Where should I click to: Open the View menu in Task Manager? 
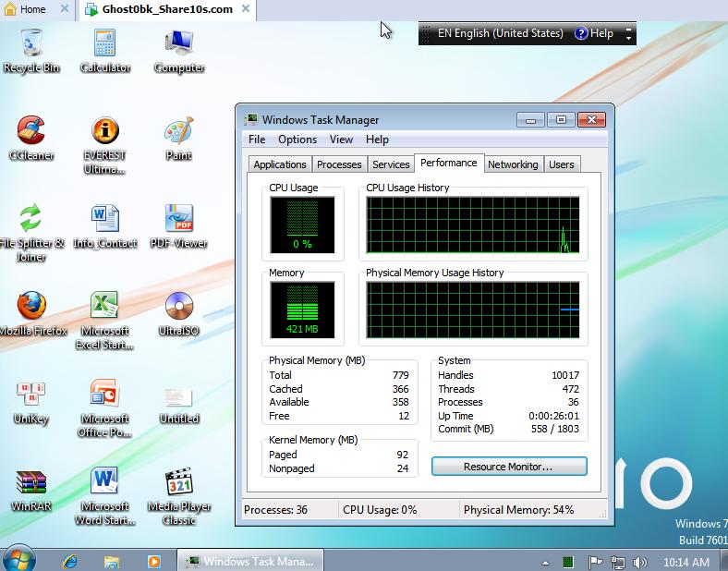[341, 140]
